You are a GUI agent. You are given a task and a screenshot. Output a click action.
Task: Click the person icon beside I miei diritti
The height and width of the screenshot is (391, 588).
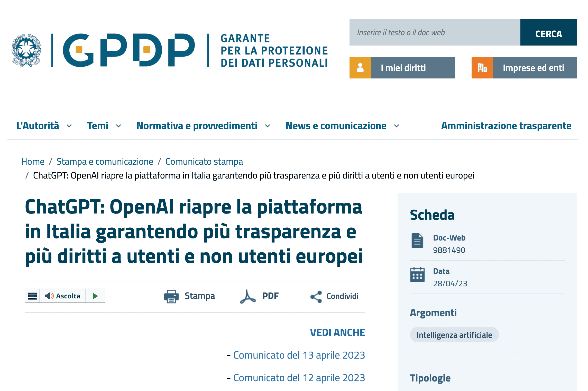pos(360,68)
